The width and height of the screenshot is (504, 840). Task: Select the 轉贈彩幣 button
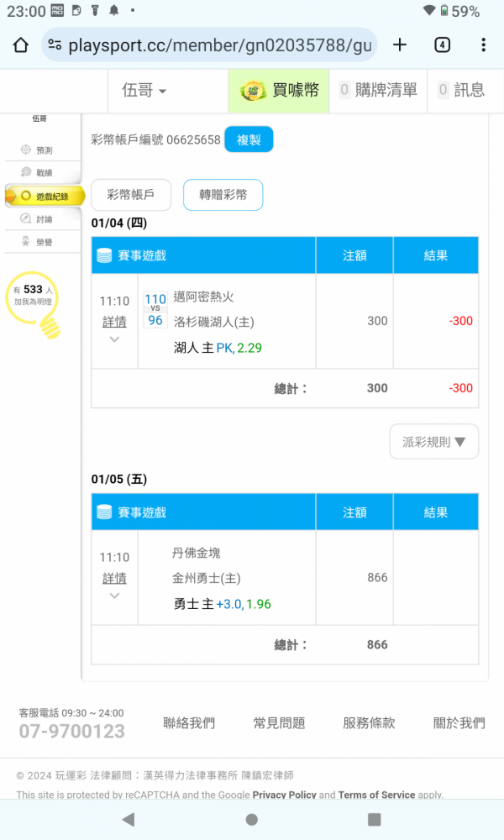pos(223,195)
